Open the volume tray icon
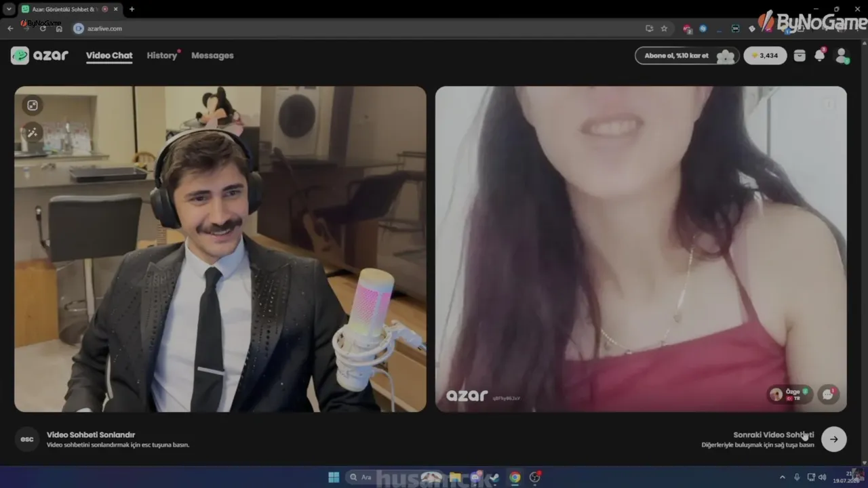Image resolution: width=868 pixels, height=488 pixels. click(823, 477)
